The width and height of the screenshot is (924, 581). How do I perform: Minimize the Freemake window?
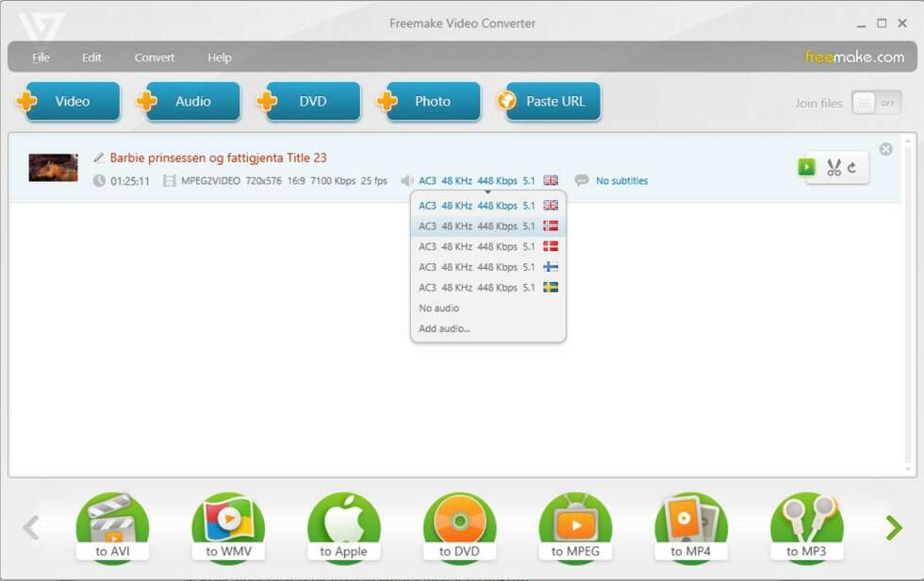861,25
